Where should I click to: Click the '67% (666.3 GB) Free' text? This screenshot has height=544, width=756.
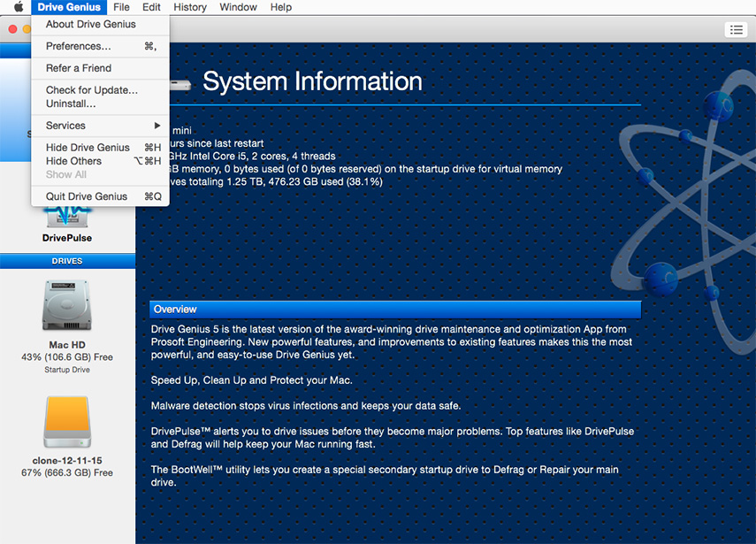(x=67, y=473)
